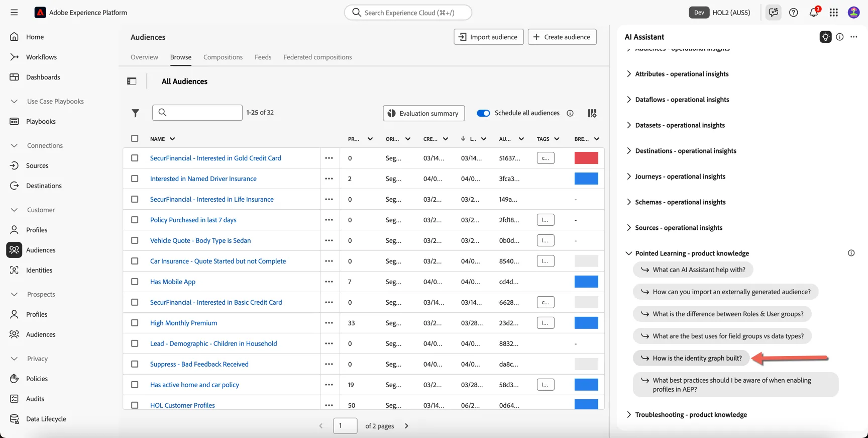Open the table column customization icon
Viewport: 868px width, 438px height.
(592, 113)
